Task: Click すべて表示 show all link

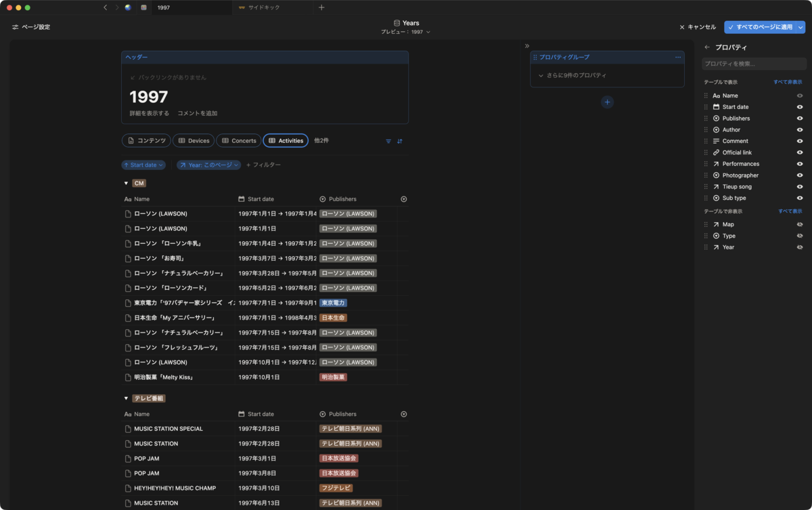Action: tap(790, 211)
